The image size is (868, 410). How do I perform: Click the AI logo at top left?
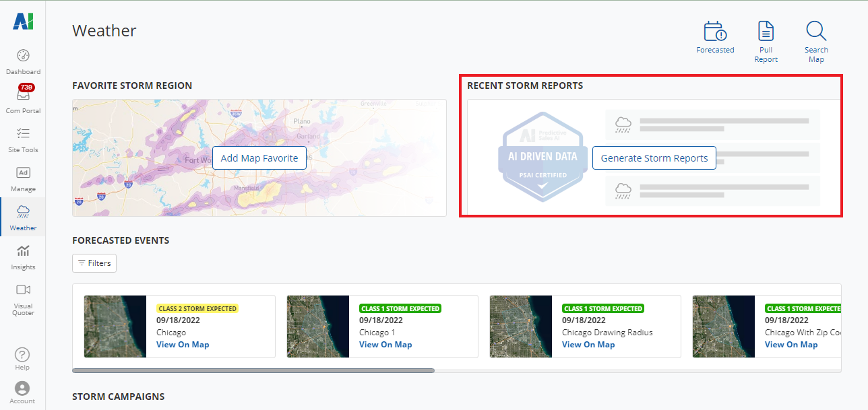pyautogui.click(x=23, y=22)
